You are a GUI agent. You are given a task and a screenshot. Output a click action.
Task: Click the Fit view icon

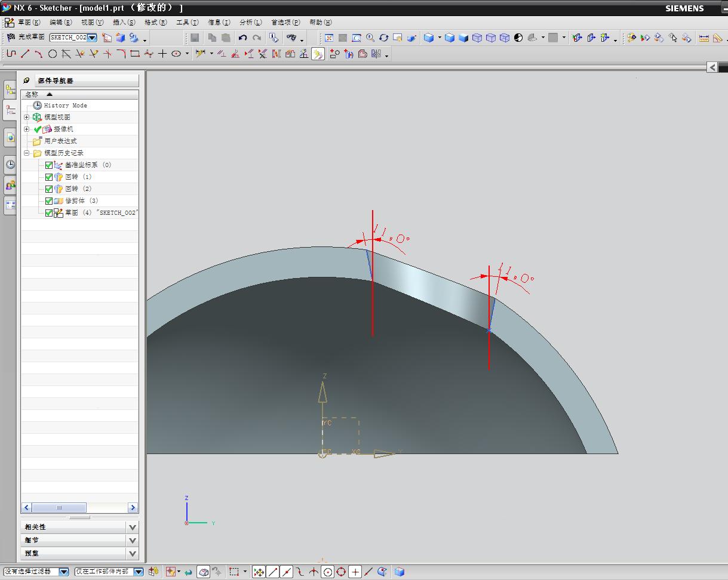tap(328, 38)
